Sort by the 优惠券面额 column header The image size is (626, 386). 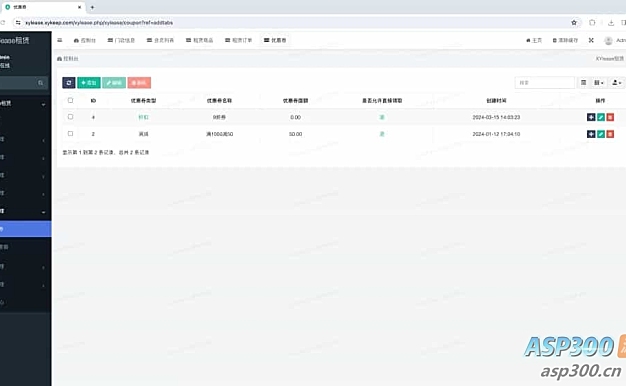tap(295, 101)
